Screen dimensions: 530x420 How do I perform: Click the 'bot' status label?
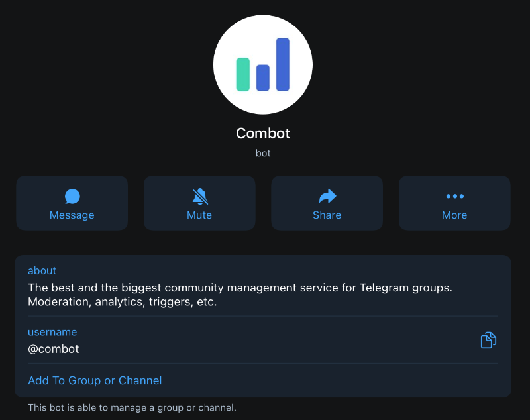click(x=263, y=154)
